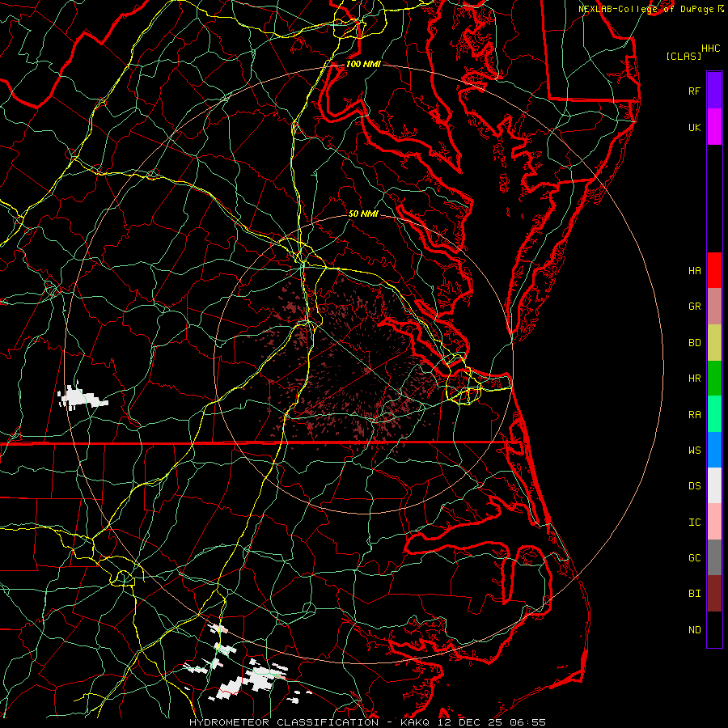Click the 'HHC' product label
Viewport: 728px width, 728px height.
click(x=710, y=49)
